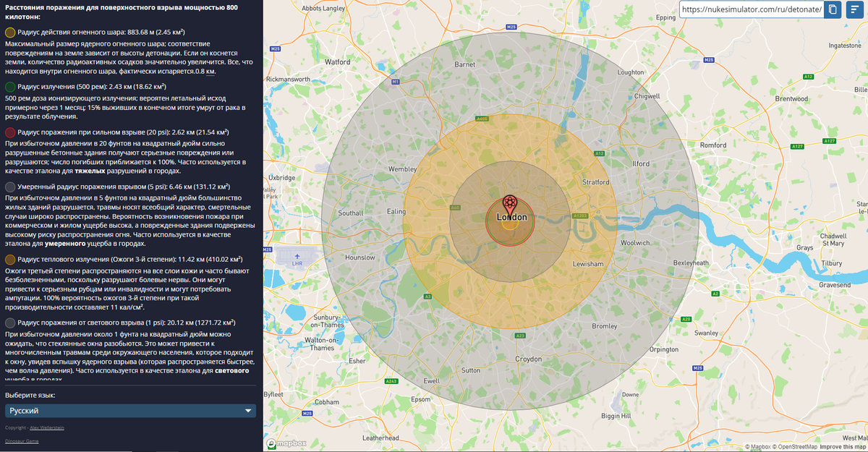Open the Dinosaur Game link

22,440
